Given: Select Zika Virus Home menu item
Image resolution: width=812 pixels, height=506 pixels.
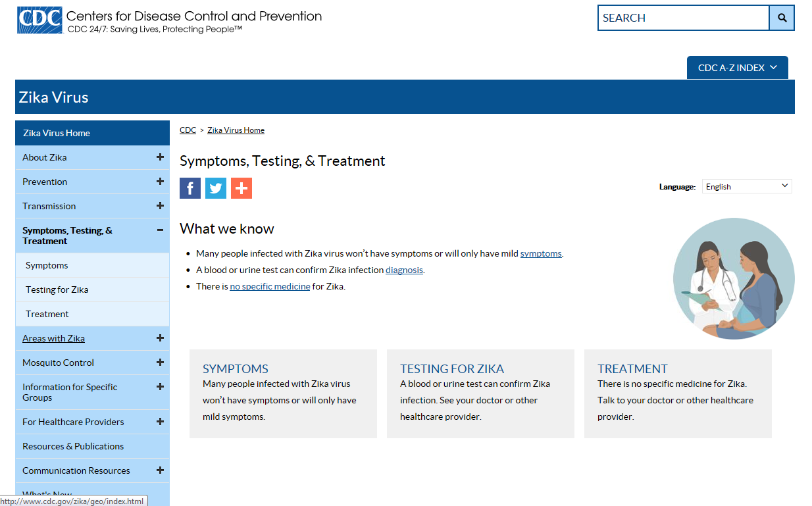Looking at the screenshot, I should [57, 133].
